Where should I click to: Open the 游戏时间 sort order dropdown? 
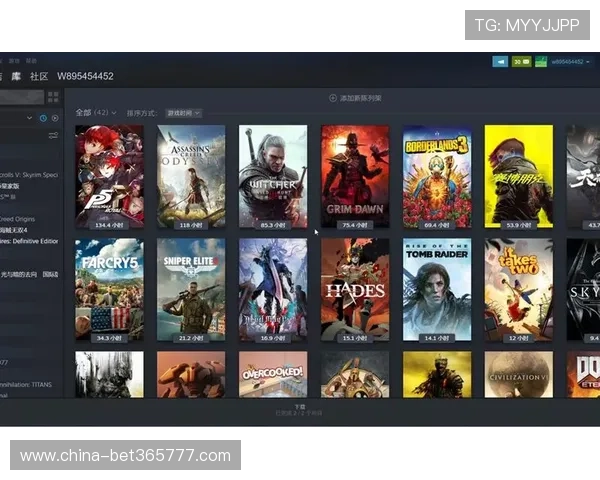(x=183, y=113)
